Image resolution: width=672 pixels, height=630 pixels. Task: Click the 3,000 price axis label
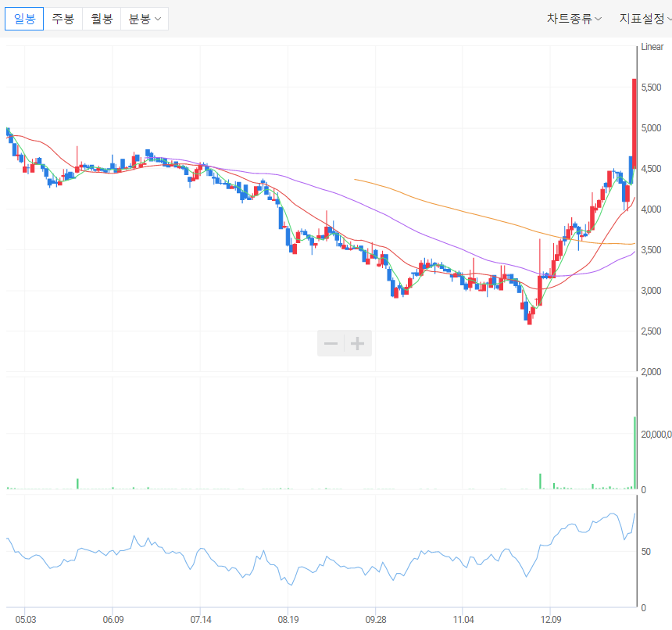pyautogui.click(x=652, y=291)
